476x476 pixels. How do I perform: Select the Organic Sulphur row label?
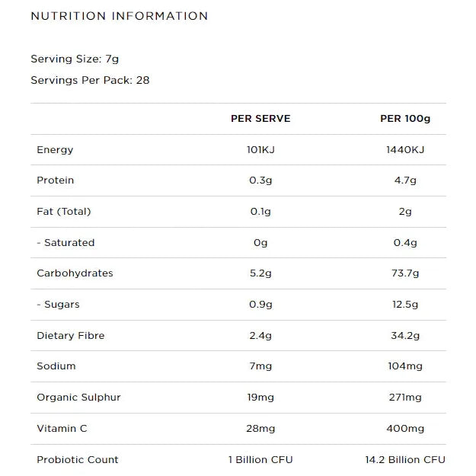[x=78, y=398]
